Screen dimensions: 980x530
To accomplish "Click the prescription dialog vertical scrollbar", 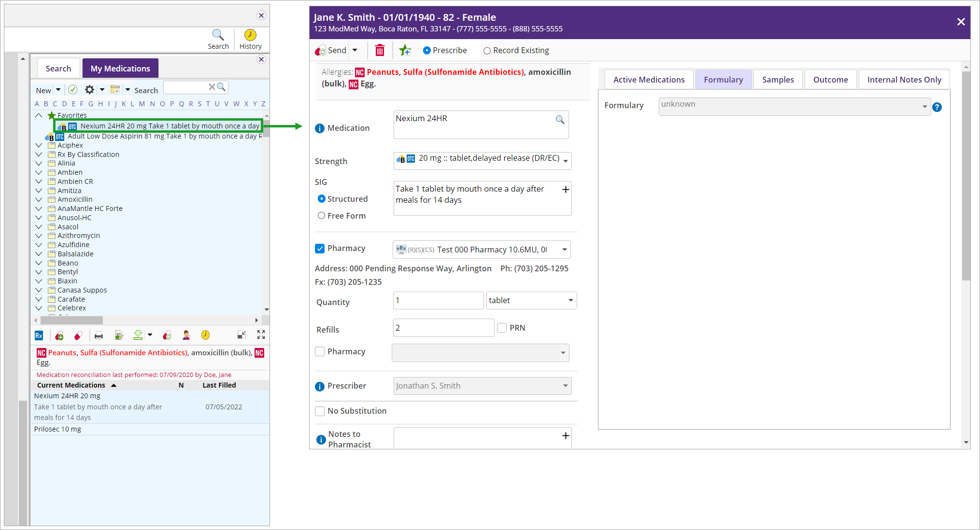I will [x=966, y=176].
